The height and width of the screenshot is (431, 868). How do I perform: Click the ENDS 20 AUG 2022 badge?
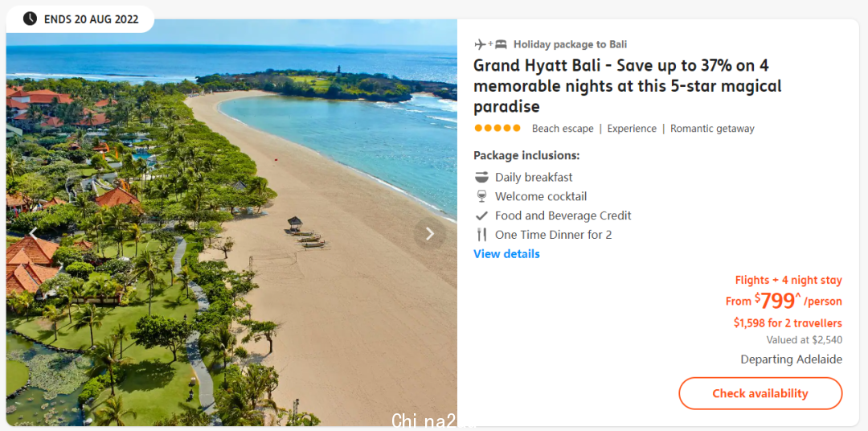coord(80,19)
